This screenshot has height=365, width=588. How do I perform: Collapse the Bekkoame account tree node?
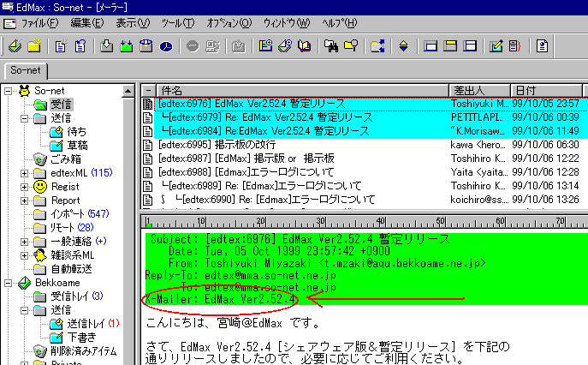pos(8,283)
